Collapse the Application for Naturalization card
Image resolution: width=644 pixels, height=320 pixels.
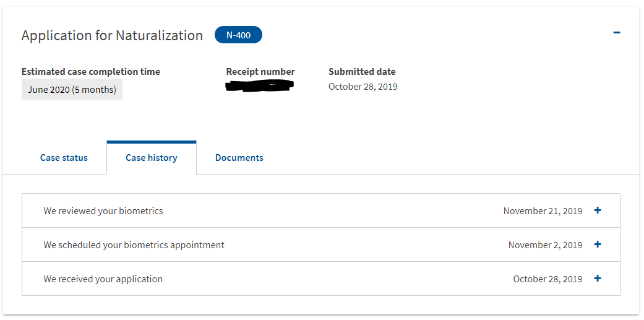[617, 32]
